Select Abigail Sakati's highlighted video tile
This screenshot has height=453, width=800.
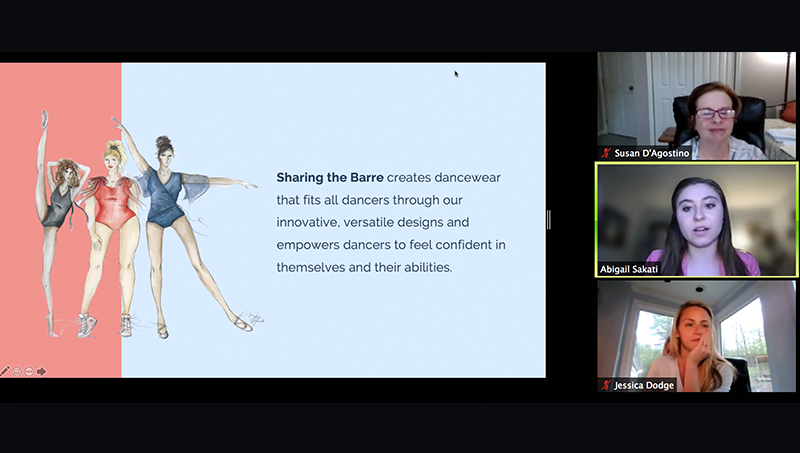point(697,220)
